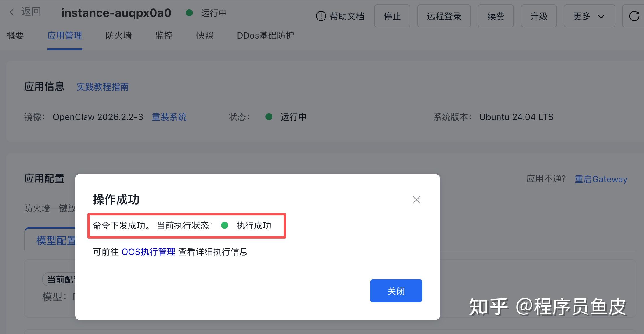Click the refresh icon button at top right

634,16
